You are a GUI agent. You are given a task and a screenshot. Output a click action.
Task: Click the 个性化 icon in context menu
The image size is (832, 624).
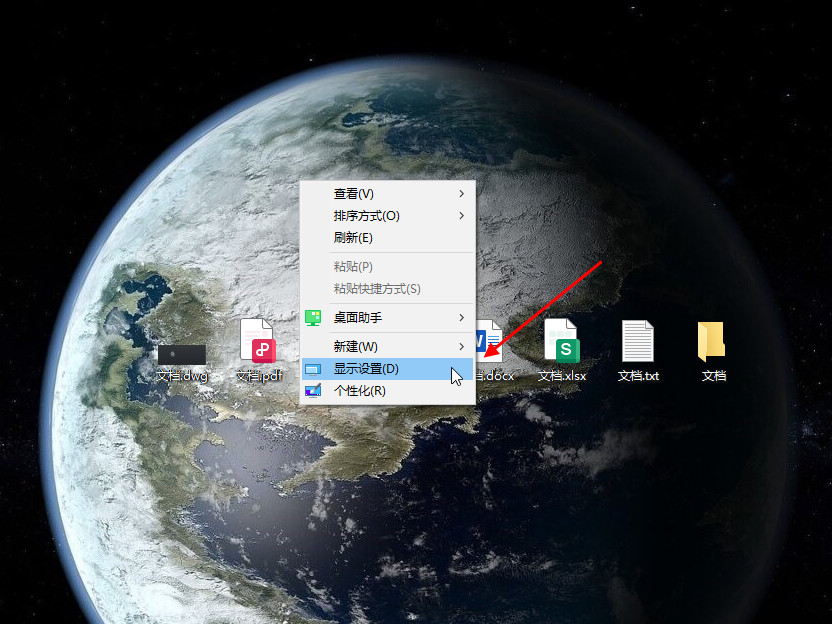(x=313, y=391)
